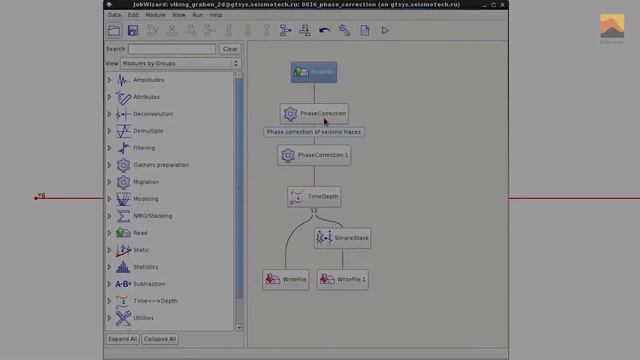Click the open folder toolbar icon
Image resolution: width=640 pixels, height=360 pixels.
coord(114,30)
